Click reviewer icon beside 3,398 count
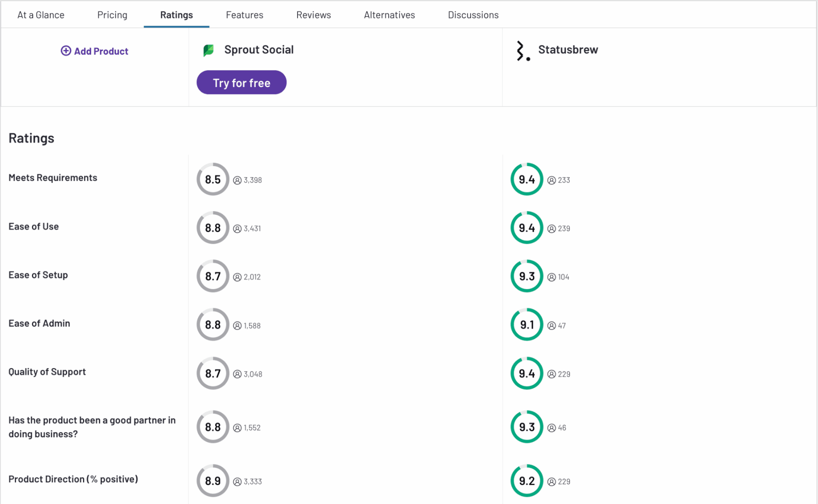 click(x=237, y=180)
